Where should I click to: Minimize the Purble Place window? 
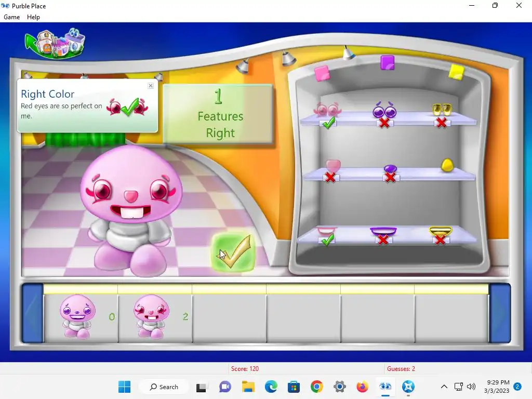tap(472, 5)
